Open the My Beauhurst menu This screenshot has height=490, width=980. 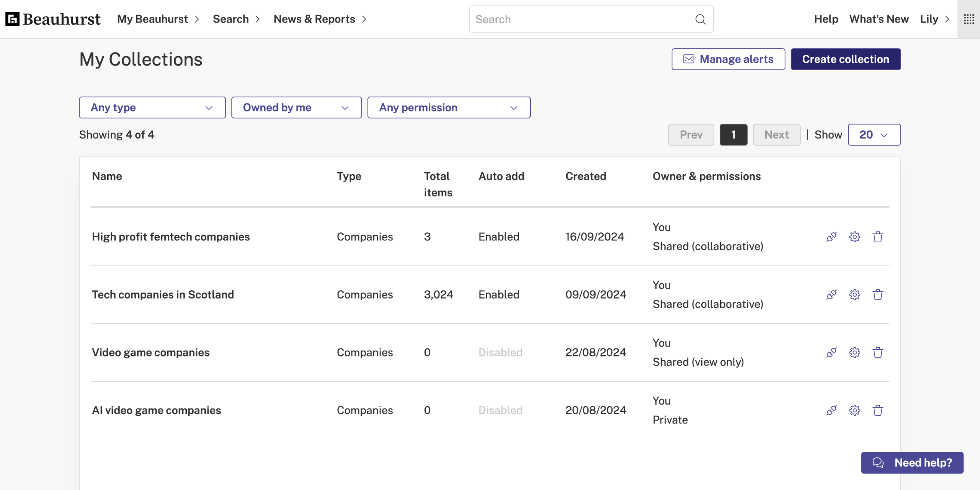[158, 19]
